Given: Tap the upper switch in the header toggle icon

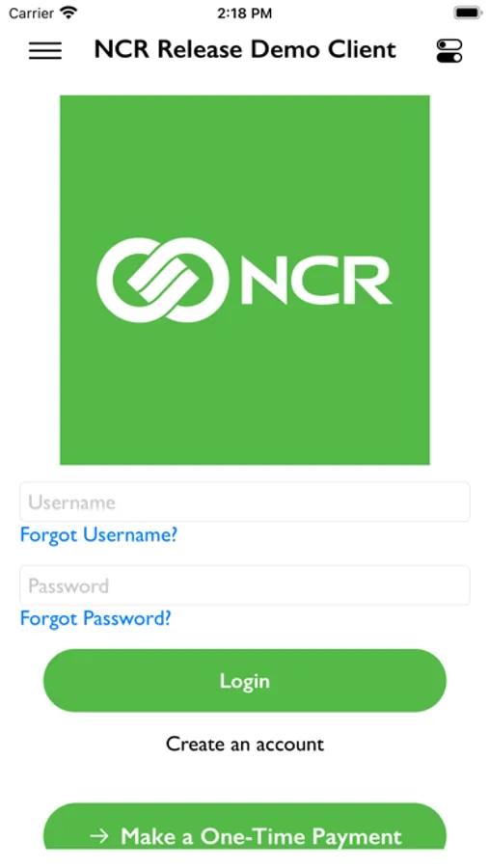Looking at the screenshot, I should click(449, 44).
